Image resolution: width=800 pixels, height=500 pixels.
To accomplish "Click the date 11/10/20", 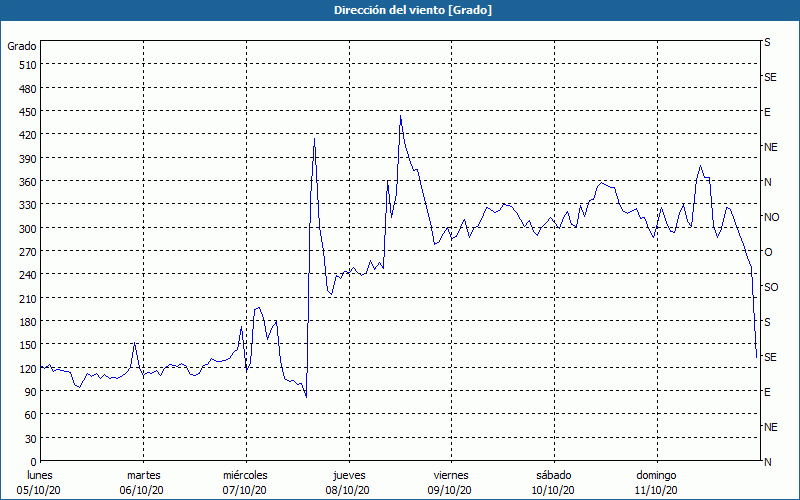I will pyautogui.click(x=656, y=490).
